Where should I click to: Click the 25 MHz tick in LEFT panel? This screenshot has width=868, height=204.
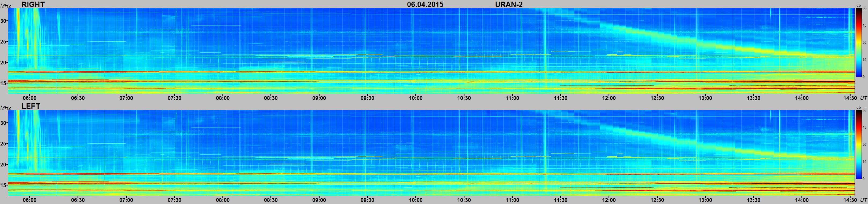coord(3,144)
